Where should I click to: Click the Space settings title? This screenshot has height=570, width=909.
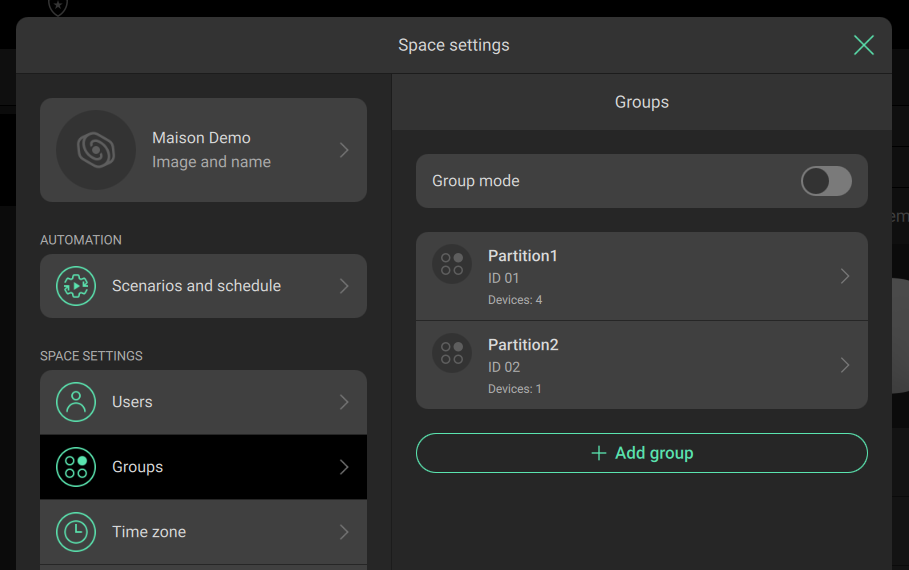pyautogui.click(x=453, y=45)
